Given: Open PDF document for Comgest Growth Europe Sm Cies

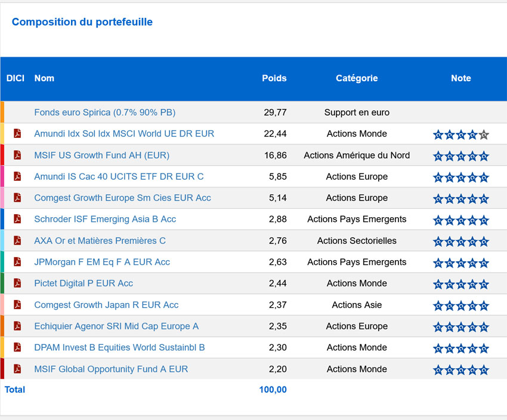Looking at the screenshot, I should coord(17,198).
